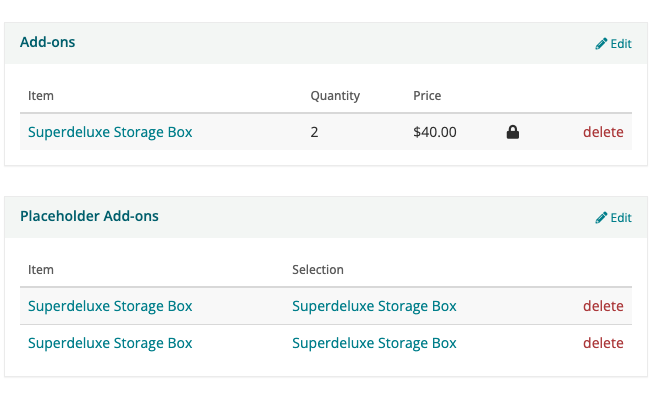Click the Selection column header
The image size is (665, 399).
coord(318,269)
